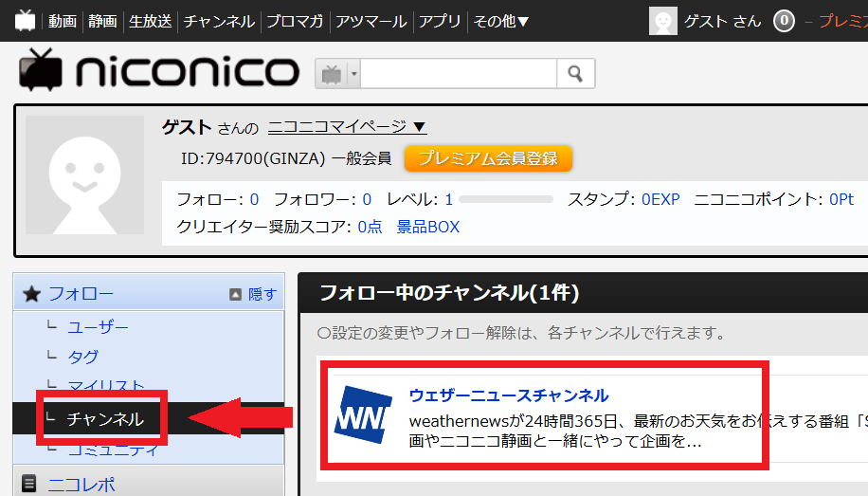Screen dimensions: 868x496
Task: Click ゲスト さん user name in top bar
Action: [x=722, y=21]
